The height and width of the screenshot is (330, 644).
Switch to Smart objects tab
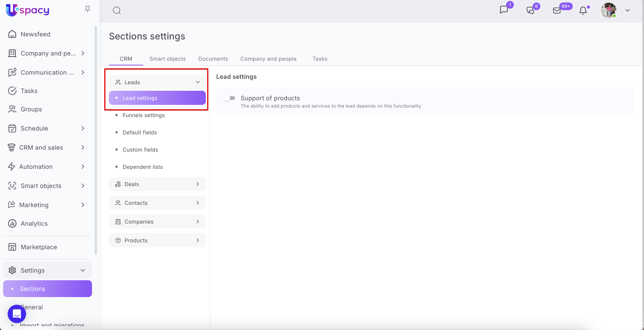168,59
